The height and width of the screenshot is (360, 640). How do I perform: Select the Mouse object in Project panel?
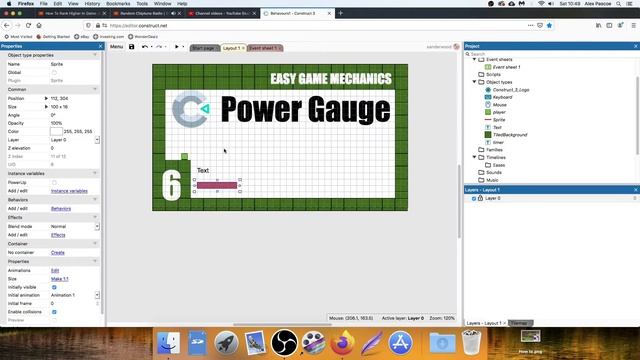tap(500, 105)
